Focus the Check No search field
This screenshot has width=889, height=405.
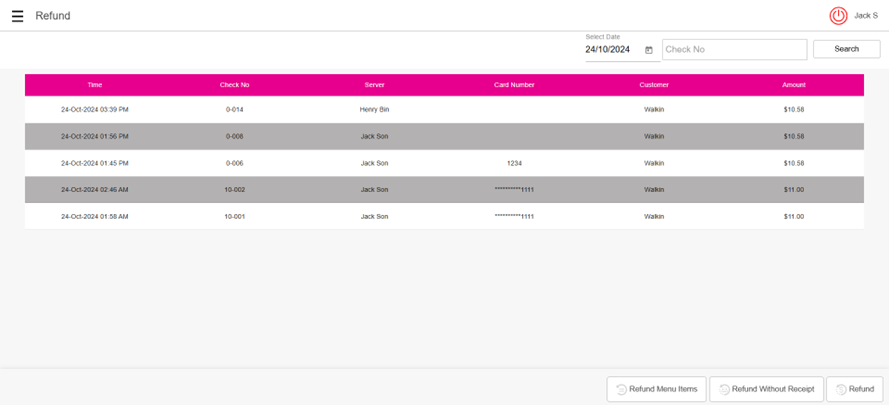point(733,49)
